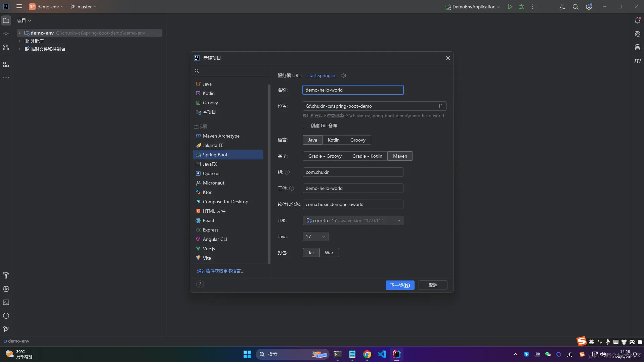Configure server URL gear icon

(344, 75)
